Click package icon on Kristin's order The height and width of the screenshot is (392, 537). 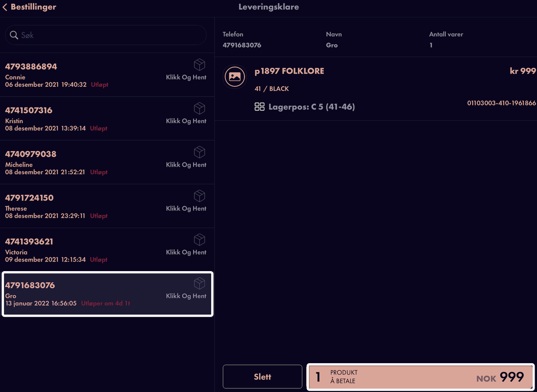(199, 108)
